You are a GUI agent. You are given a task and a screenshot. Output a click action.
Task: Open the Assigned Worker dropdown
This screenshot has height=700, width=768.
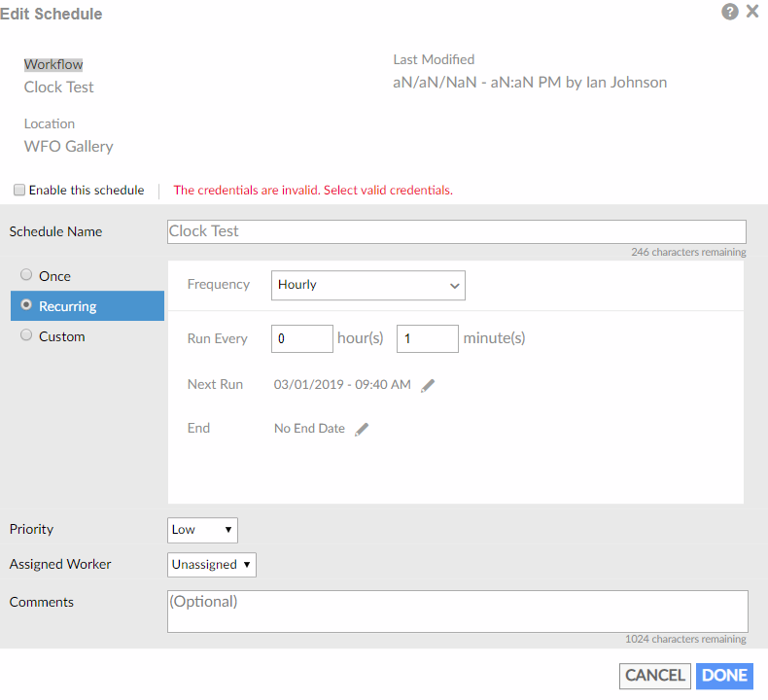coord(212,565)
